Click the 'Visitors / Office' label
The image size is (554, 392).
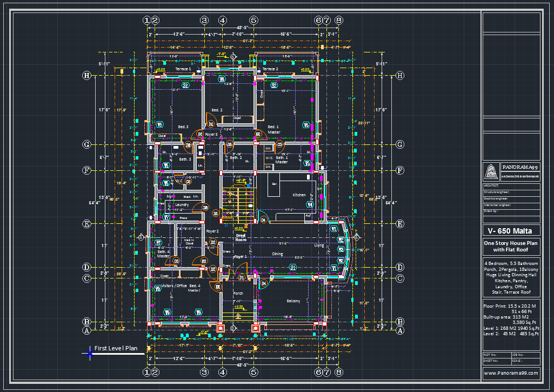pyautogui.click(x=174, y=285)
